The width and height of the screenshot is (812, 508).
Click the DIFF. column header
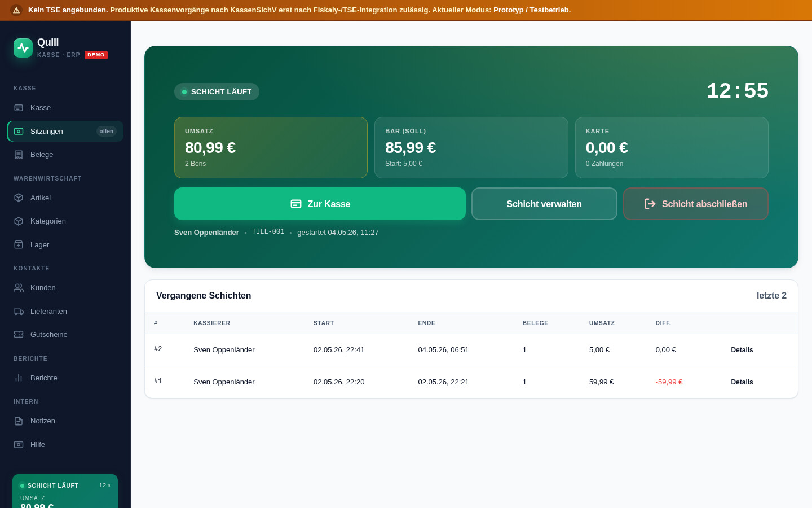click(663, 323)
